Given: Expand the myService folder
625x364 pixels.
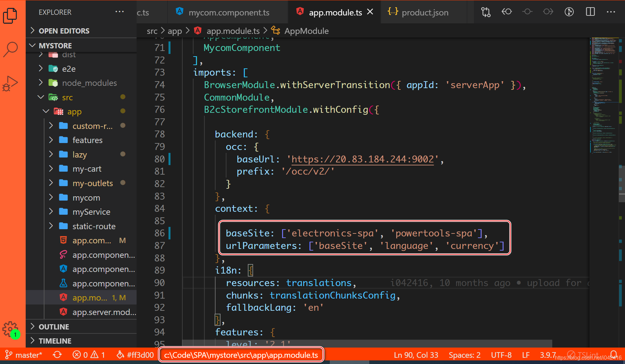Looking at the screenshot, I should click(81, 212).
